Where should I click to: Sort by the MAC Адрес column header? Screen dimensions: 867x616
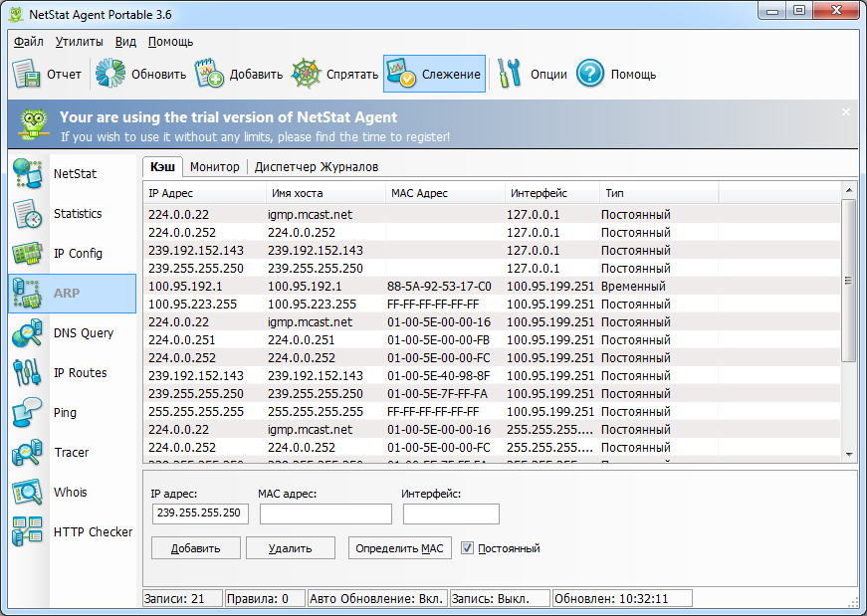[x=445, y=193]
